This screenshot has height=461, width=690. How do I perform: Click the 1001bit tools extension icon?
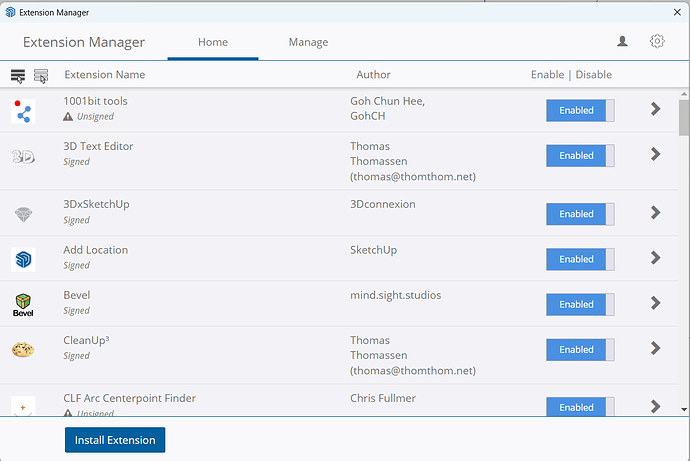tap(23, 110)
